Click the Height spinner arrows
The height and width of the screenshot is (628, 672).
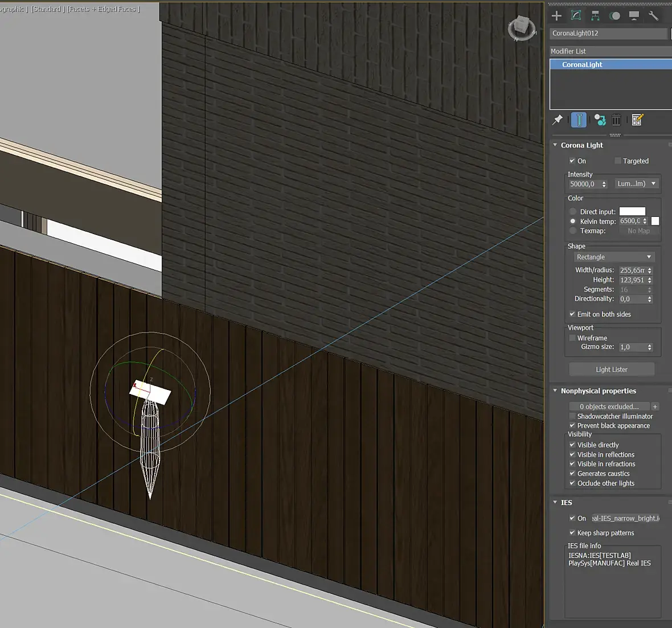tap(650, 280)
